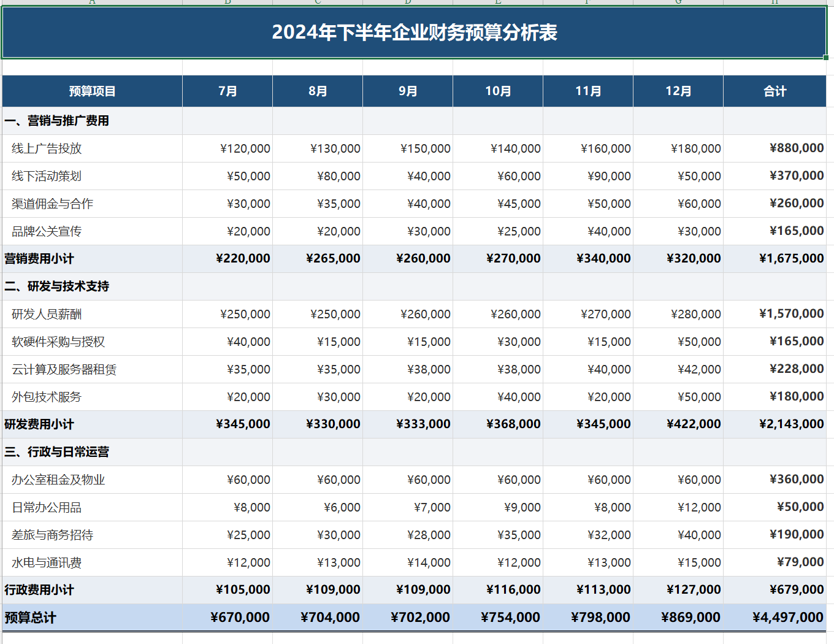Select 11月 budget total ¥798,000
Viewport: 834px width, 644px height.
(588, 618)
